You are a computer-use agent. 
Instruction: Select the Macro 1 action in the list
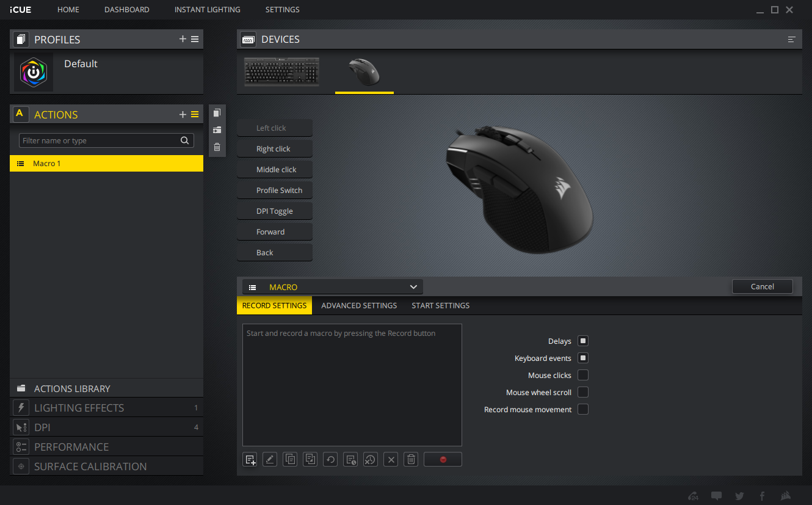pos(106,164)
